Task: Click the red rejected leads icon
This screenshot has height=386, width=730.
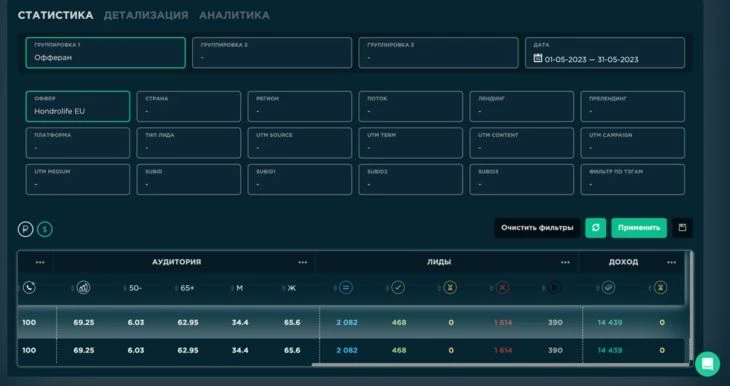Action: coord(502,288)
